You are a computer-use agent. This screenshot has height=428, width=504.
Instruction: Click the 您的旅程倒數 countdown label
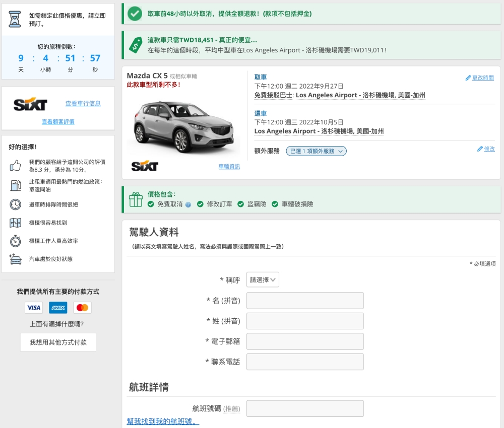point(56,46)
